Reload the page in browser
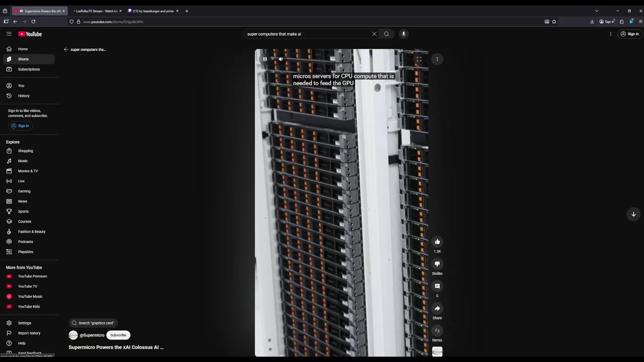Screen dimensions: 644x362 pos(33,22)
